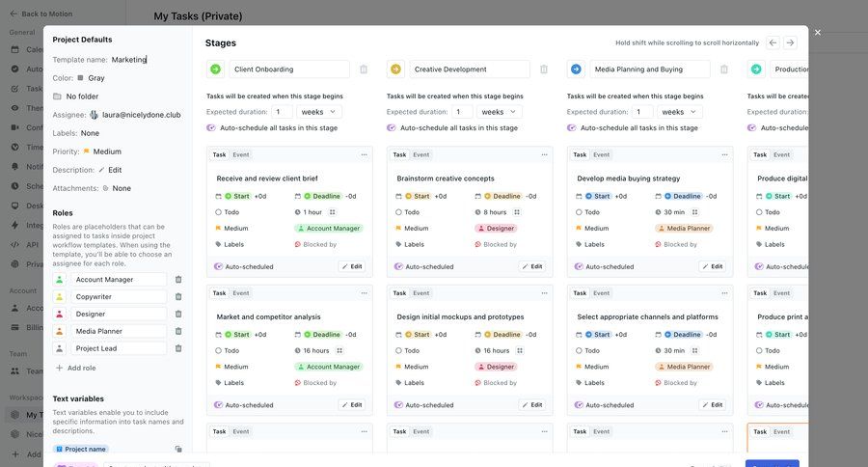Edit the project description
Image resolution: width=868 pixels, height=467 pixels.
click(x=110, y=170)
